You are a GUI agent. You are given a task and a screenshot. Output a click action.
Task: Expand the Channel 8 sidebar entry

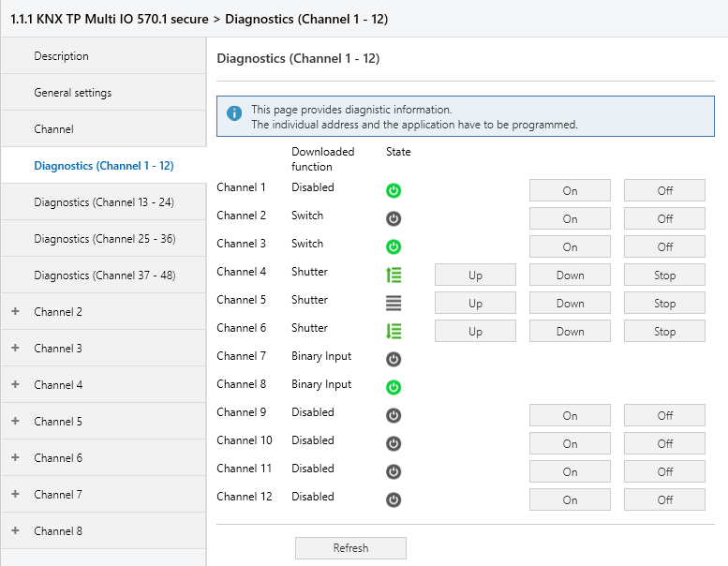tap(15, 530)
